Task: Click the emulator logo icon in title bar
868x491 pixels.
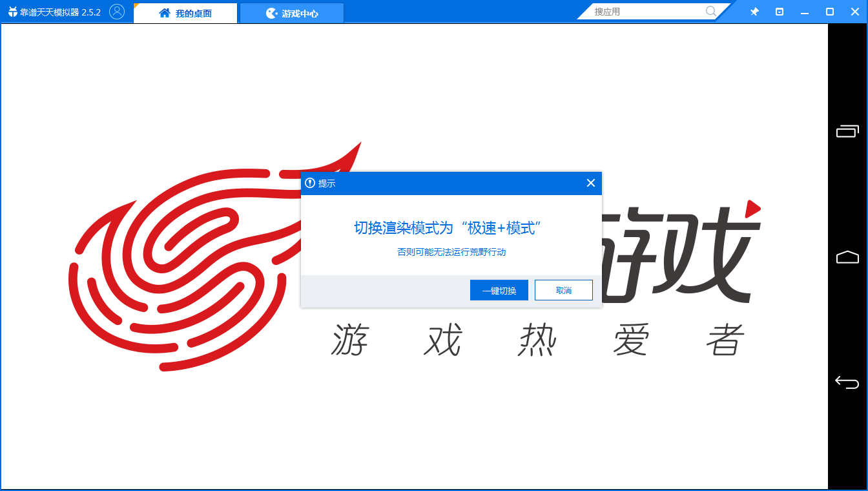Action: (x=12, y=12)
